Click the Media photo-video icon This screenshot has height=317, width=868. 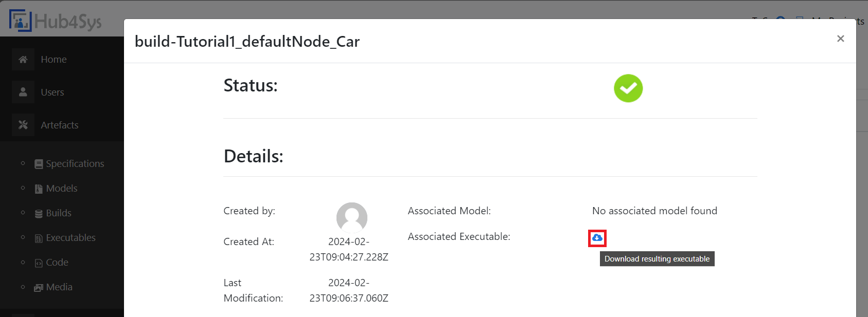39,288
